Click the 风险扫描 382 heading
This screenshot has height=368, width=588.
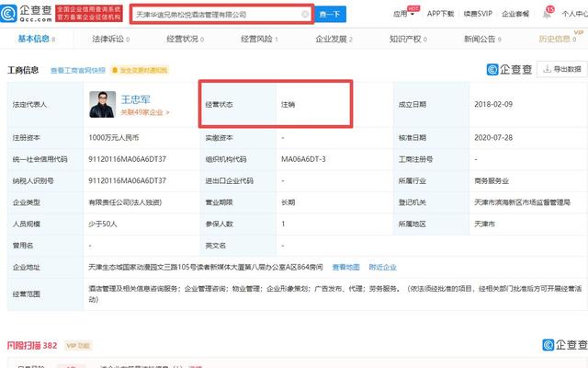click(32, 346)
